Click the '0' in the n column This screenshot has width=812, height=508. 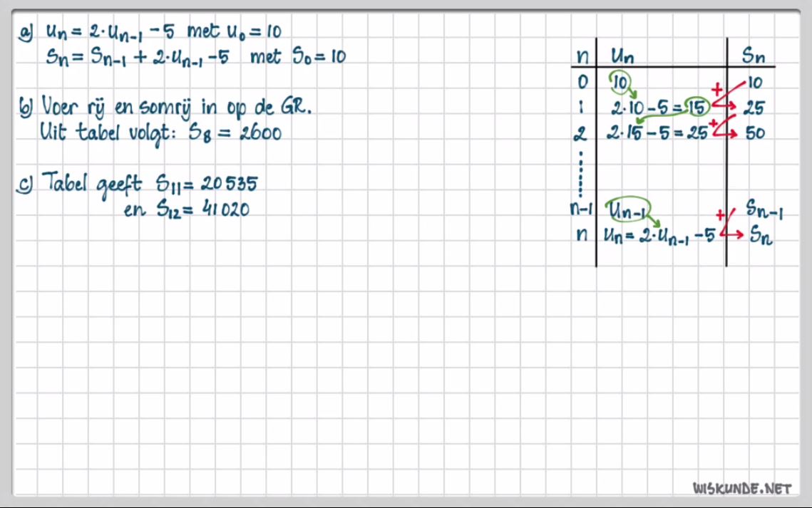coord(582,82)
